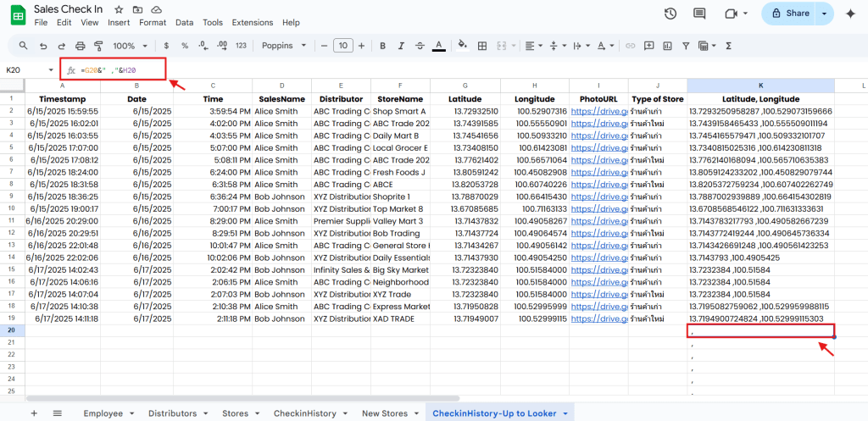Toggle strikethrough formatting
Viewport: 868px width, 421px height.
click(420, 46)
